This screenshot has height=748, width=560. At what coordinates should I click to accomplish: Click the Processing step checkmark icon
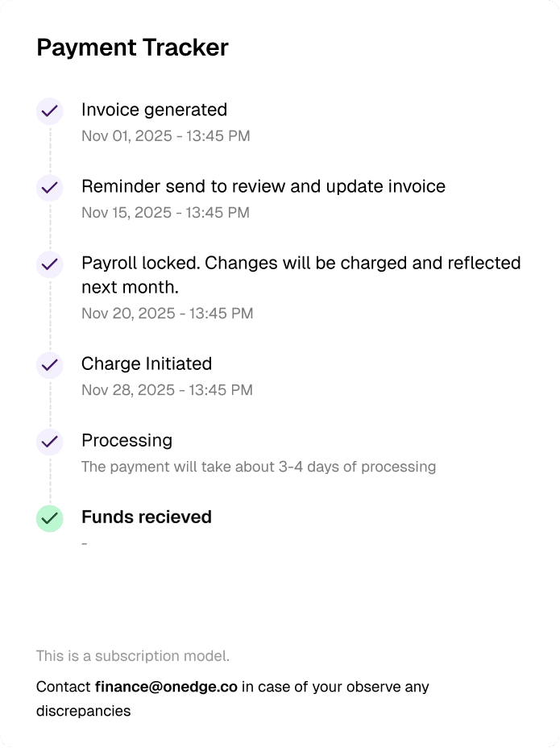pos(50,442)
